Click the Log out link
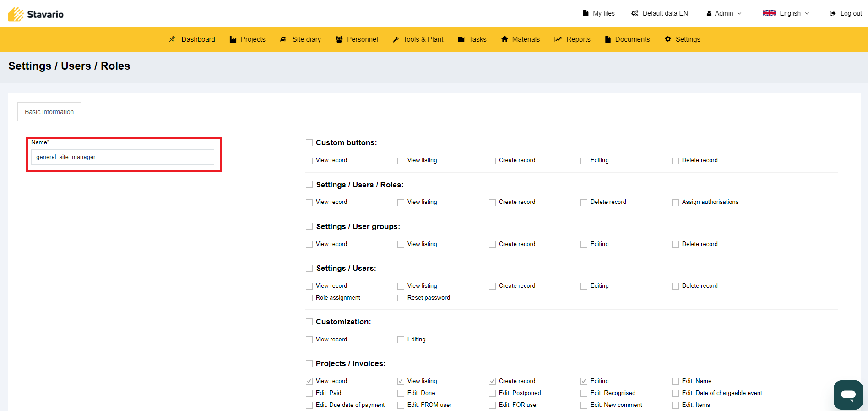 point(851,13)
